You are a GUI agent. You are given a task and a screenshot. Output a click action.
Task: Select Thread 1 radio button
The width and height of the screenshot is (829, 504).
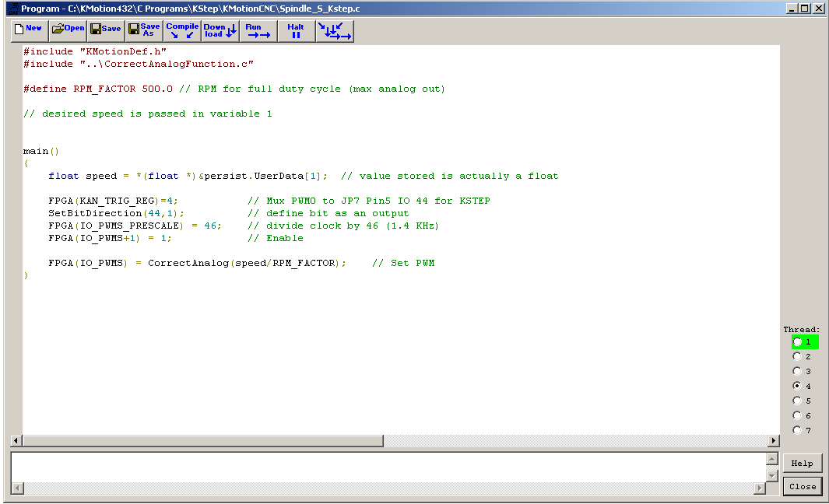click(x=797, y=341)
